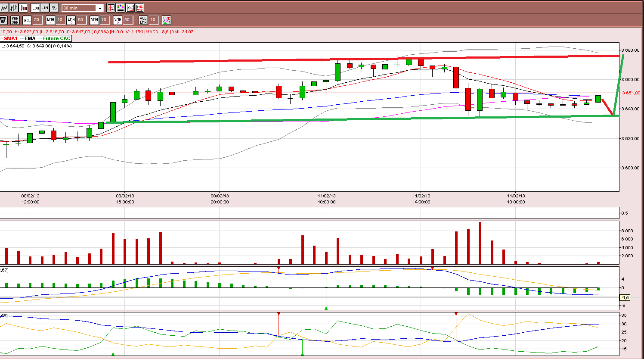This screenshot has height=359, width=644.
Task: Click the 08/02/13 16:00:00 time label
Action: (125, 199)
